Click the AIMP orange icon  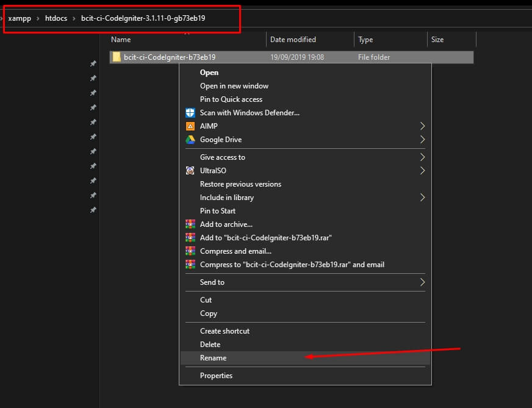tap(190, 126)
